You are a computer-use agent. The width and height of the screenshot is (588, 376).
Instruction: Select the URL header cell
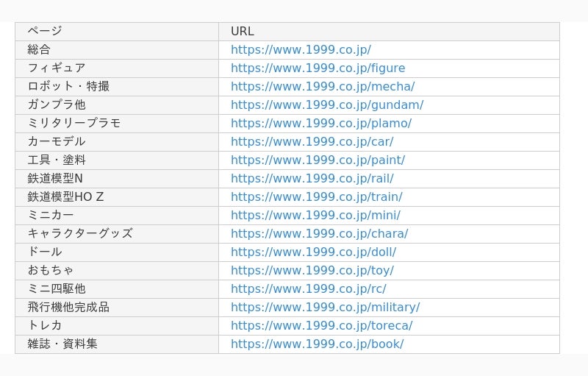point(390,32)
